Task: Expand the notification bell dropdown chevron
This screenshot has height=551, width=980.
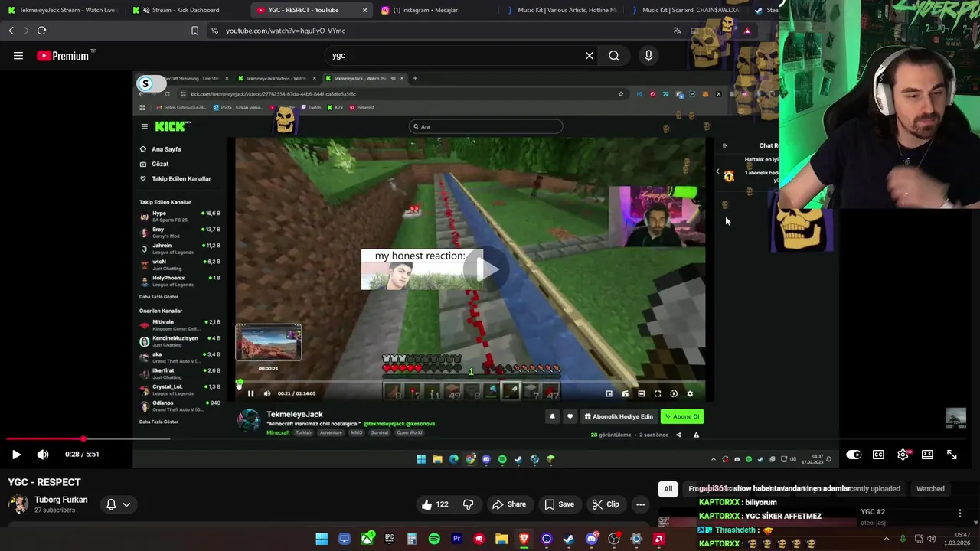Action: (x=126, y=504)
